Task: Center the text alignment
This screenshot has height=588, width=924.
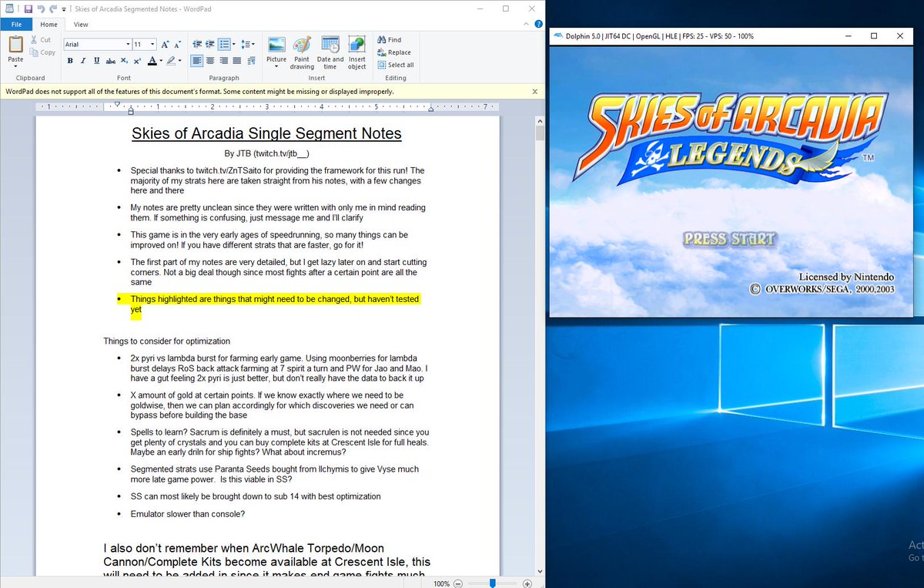Action: click(x=210, y=61)
